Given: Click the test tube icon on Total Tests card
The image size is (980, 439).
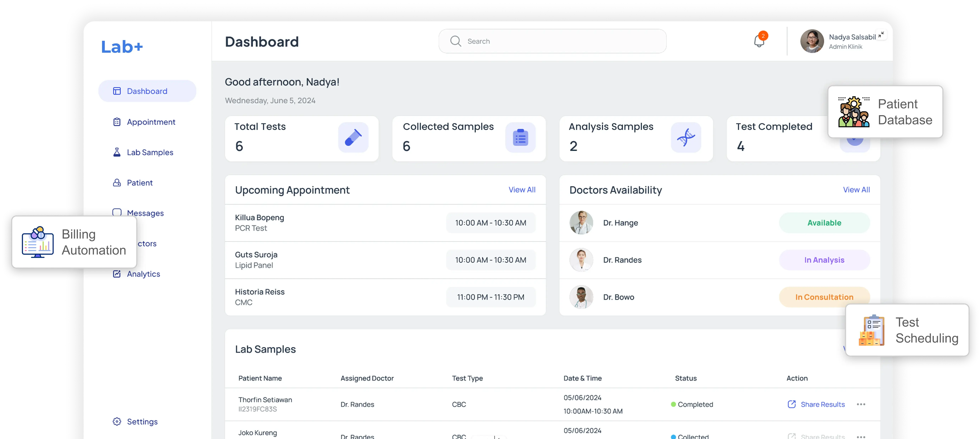Looking at the screenshot, I should point(353,138).
